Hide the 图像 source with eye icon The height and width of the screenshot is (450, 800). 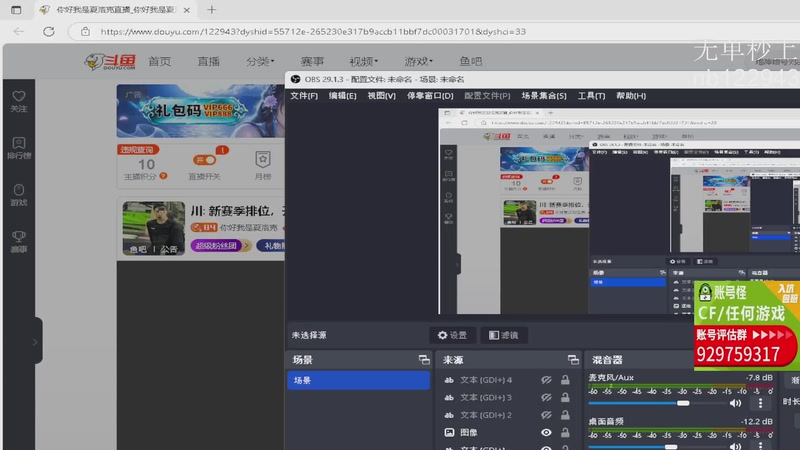coord(546,432)
